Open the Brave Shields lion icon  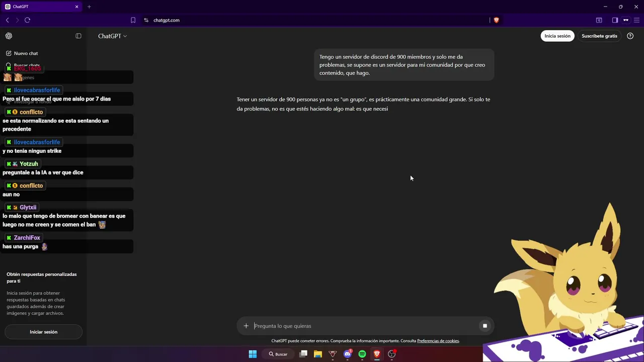point(496,20)
